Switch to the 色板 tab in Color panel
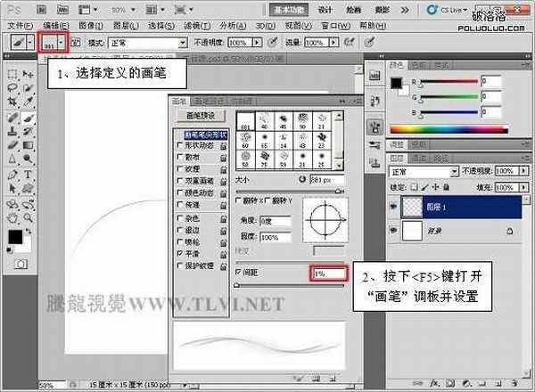Image resolution: width=535 pixels, height=392 pixels. click(x=419, y=65)
